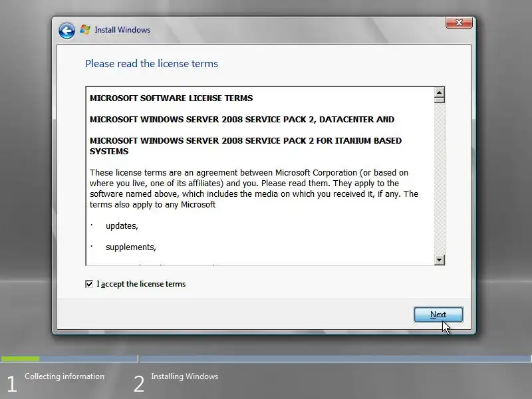Go back with the blue arrow button
This screenshot has width=532, height=399.
coord(66,31)
